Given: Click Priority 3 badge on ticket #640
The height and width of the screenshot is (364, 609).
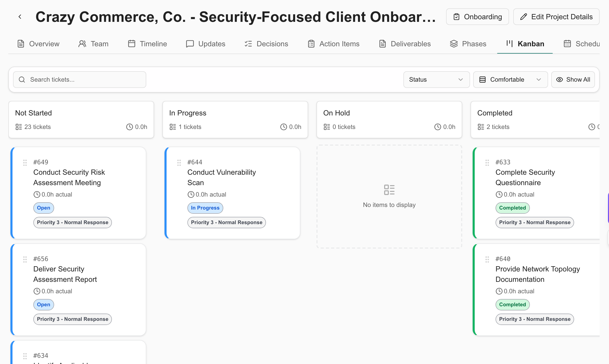Looking at the screenshot, I should click(x=535, y=319).
